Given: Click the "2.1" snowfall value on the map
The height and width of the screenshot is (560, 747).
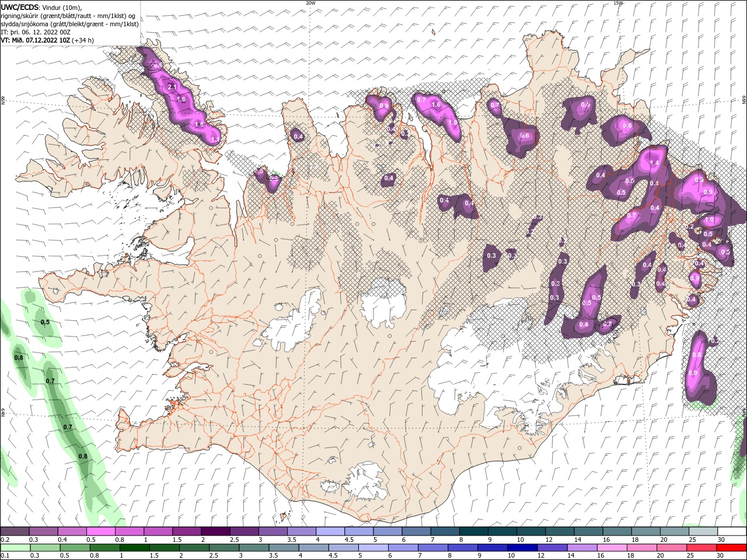Looking at the screenshot, I should tap(172, 87).
